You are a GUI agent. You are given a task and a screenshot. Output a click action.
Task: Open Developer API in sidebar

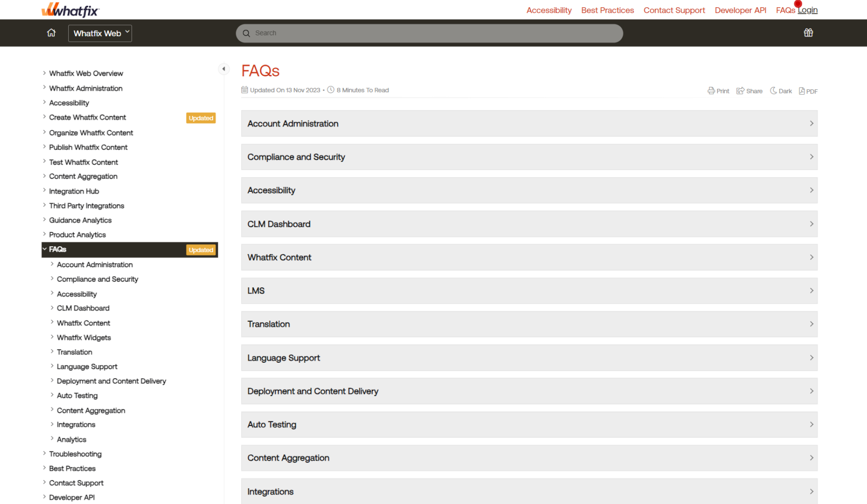72,497
